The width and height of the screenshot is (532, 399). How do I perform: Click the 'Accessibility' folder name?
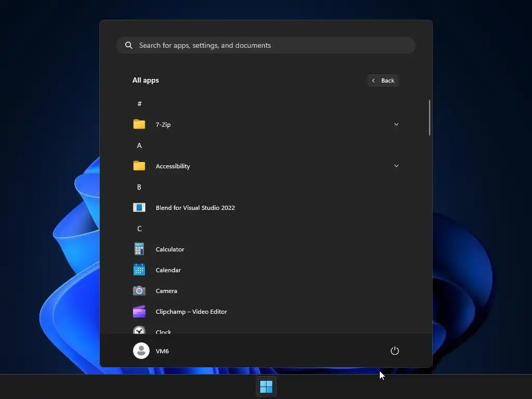[172, 166]
